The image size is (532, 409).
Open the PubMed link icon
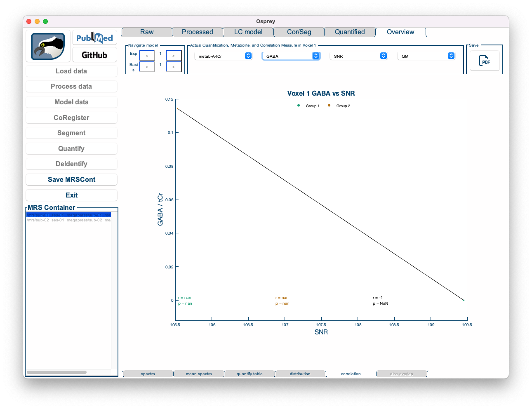pos(94,38)
